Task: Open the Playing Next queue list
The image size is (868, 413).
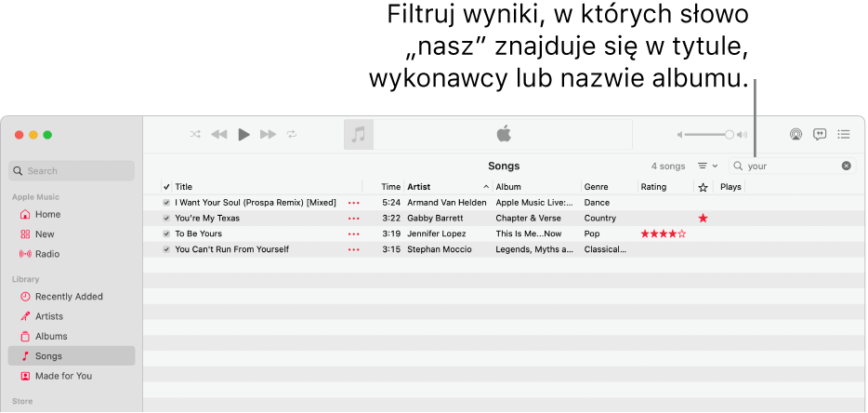Action: tap(844, 134)
